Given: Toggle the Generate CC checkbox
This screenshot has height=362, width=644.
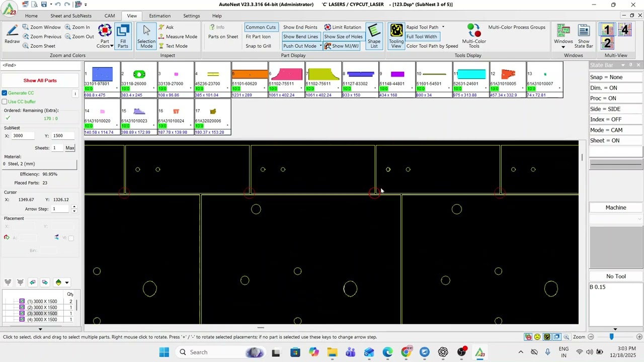Looking at the screenshot, I should 5,93.
